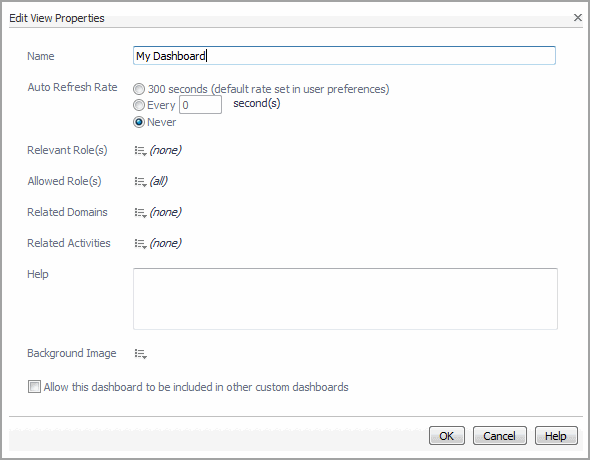Expand the (none) value for Related Domains
Screen dimensions: 590x460
pyautogui.click(x=166, y=213)
